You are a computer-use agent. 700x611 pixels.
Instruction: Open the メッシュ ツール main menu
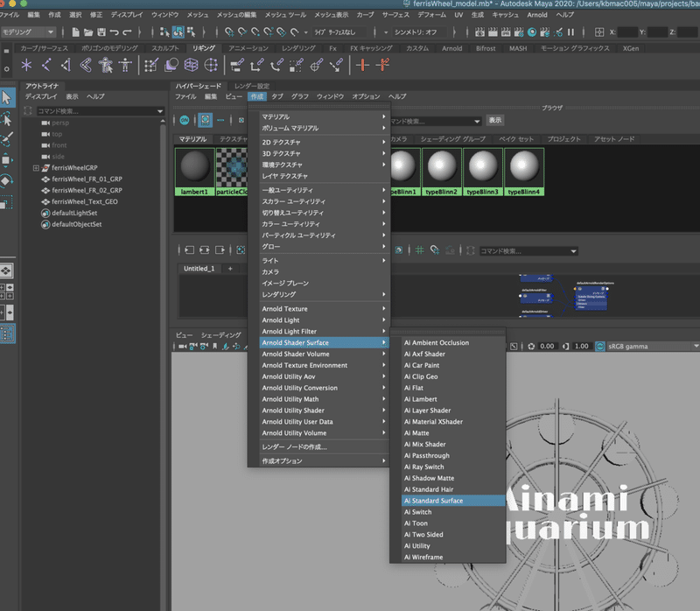click(285, 15)
